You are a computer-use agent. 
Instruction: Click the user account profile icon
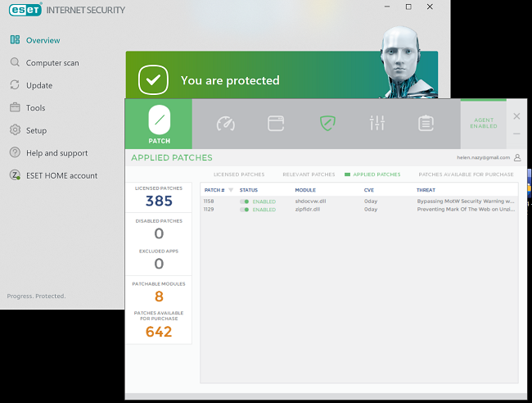(517, 157)
